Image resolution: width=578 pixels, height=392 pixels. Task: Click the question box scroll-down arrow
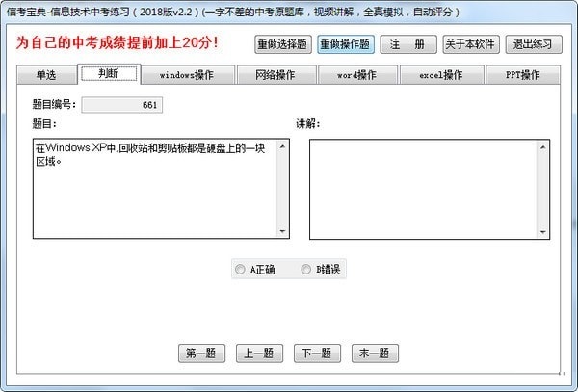tap(282, 231)
